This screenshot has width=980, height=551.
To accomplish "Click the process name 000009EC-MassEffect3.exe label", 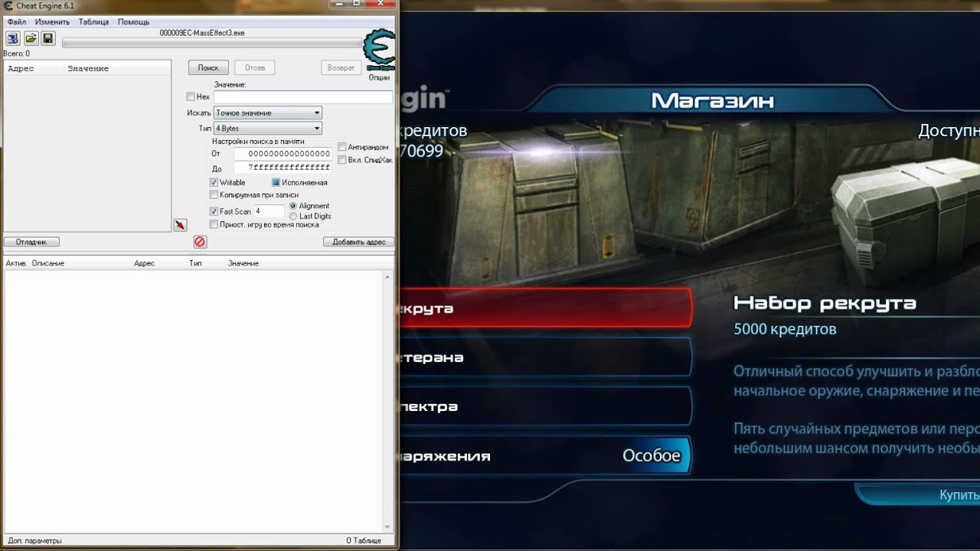I will click(x=202, y=33).
